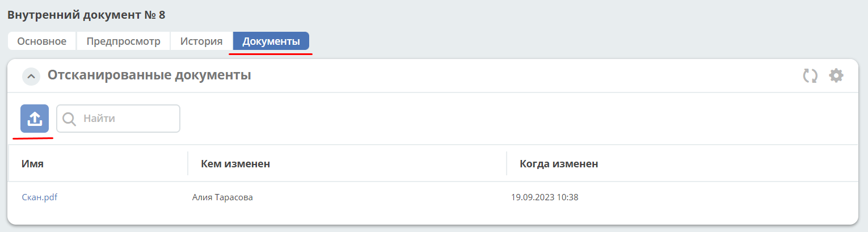Click the divider between Имя and Кем изменен

pos(188,163)
